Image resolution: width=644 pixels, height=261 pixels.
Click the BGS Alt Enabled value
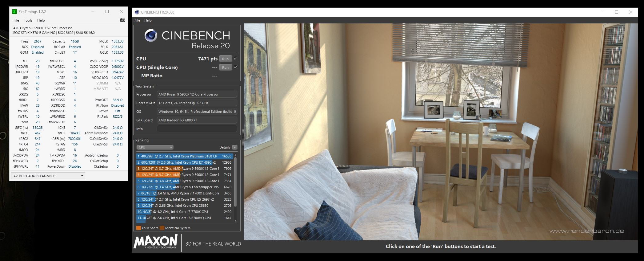pos(75,47)
